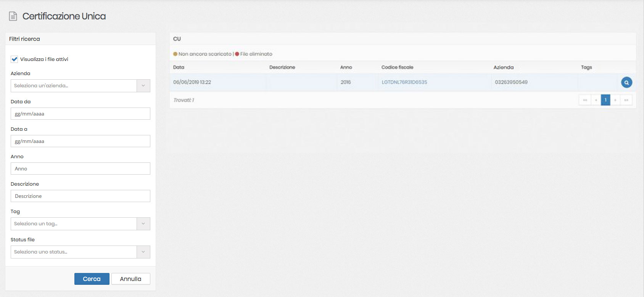The height and width of the screenshot is (297, 644).
Task: Click into the Data da field
Action: click(x=80, y=114)
